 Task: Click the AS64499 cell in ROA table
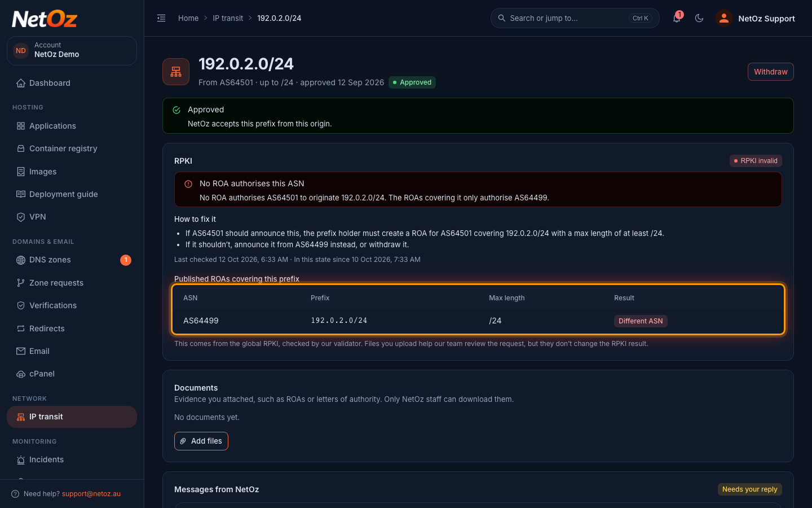tap(201, 321)
